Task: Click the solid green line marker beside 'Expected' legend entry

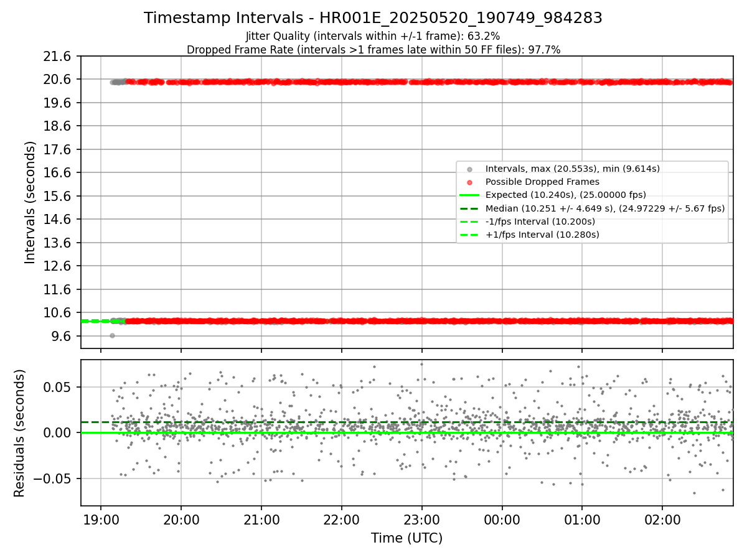Action: tap(469, 195)
